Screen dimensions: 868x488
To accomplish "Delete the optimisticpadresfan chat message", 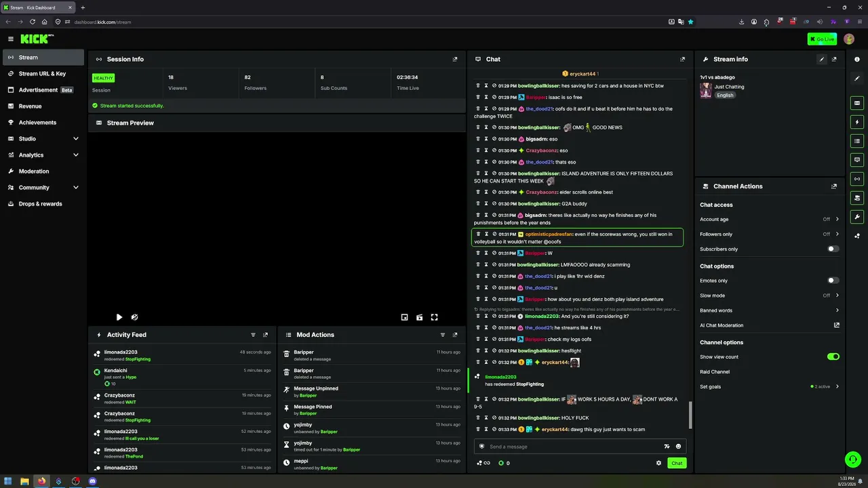I will click(x=478, y=235).
